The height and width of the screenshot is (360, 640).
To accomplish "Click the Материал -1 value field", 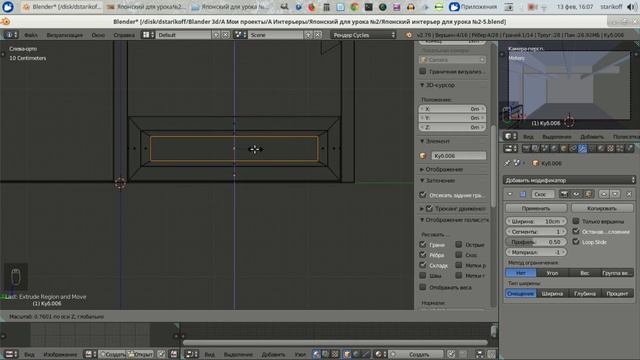I will coord(536,252).
